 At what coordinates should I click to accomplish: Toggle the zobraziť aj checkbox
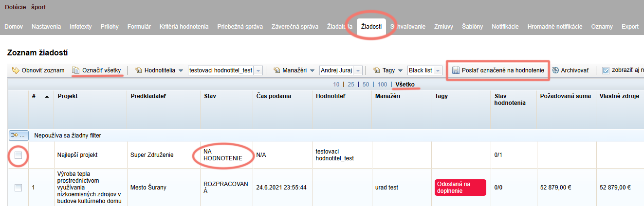(x=606, y=70)
